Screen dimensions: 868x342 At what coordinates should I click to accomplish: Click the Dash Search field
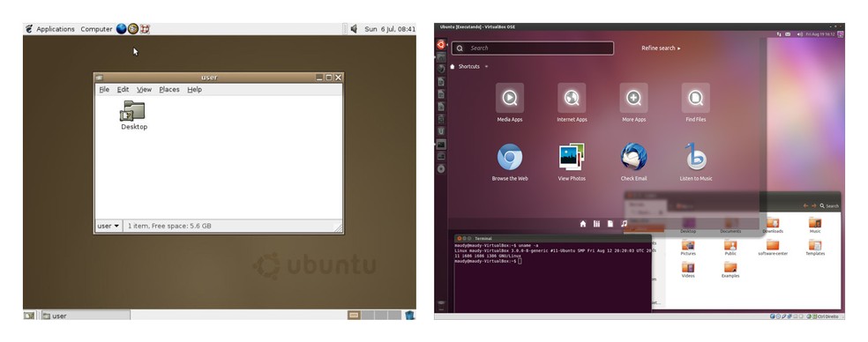click(533, 48)
